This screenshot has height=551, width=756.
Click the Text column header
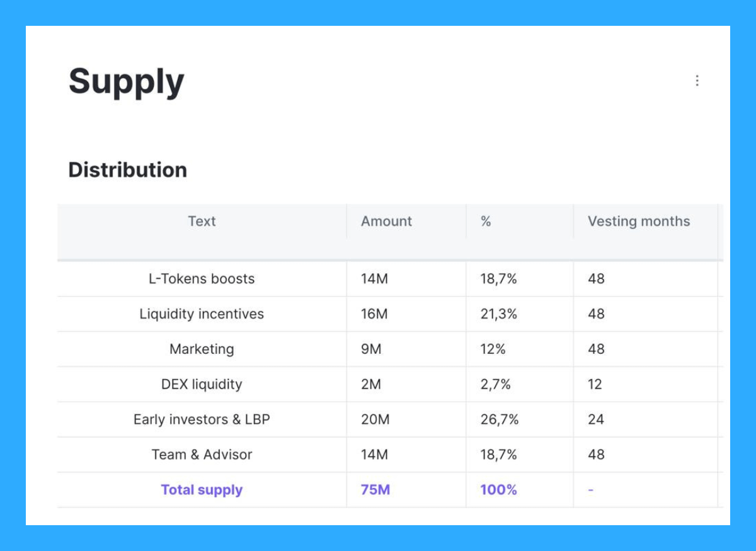click(202, 222)
